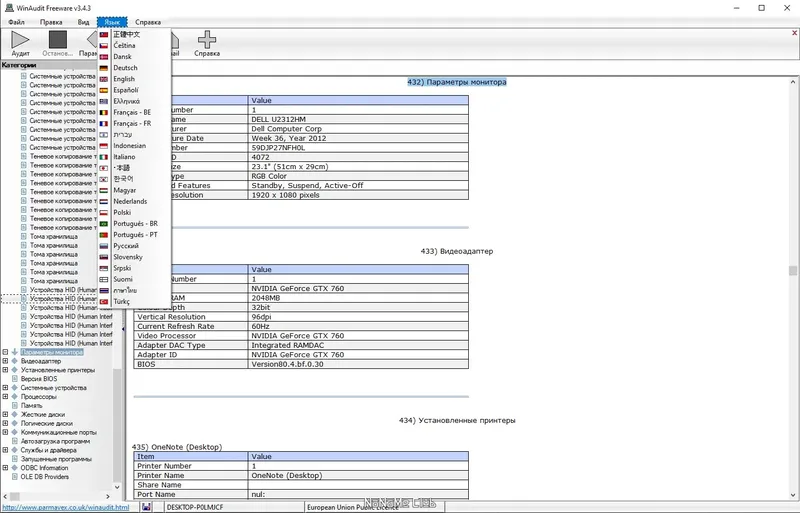Click the WinAudit app icon in title bar

(x=9, y=8)
